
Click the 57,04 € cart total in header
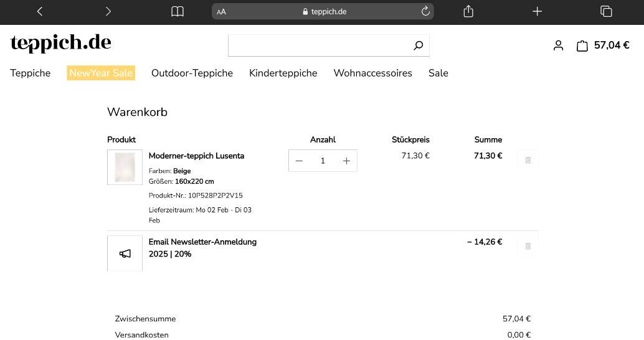(x=612, y=45)
